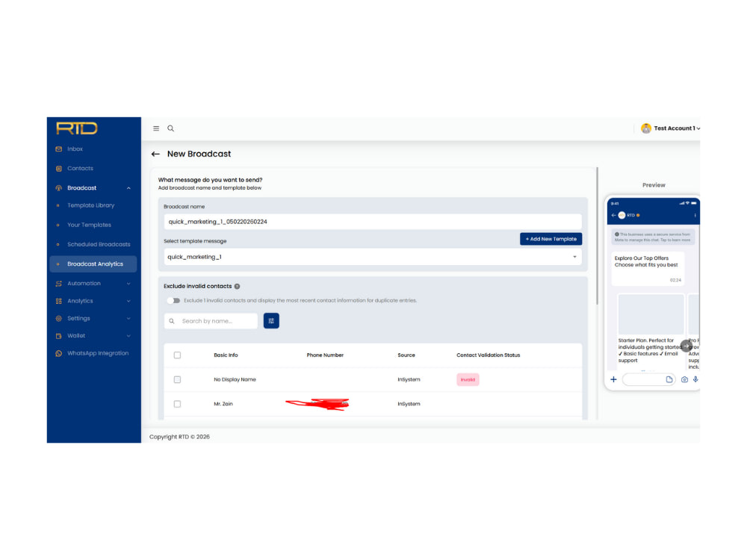
Task: Expand the Wallet menu chevron
Action: click(128, 336)
